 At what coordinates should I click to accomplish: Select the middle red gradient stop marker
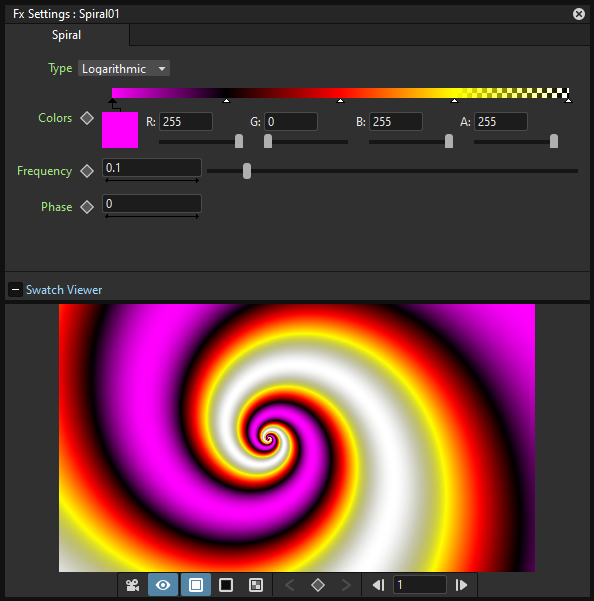[340, 101]
